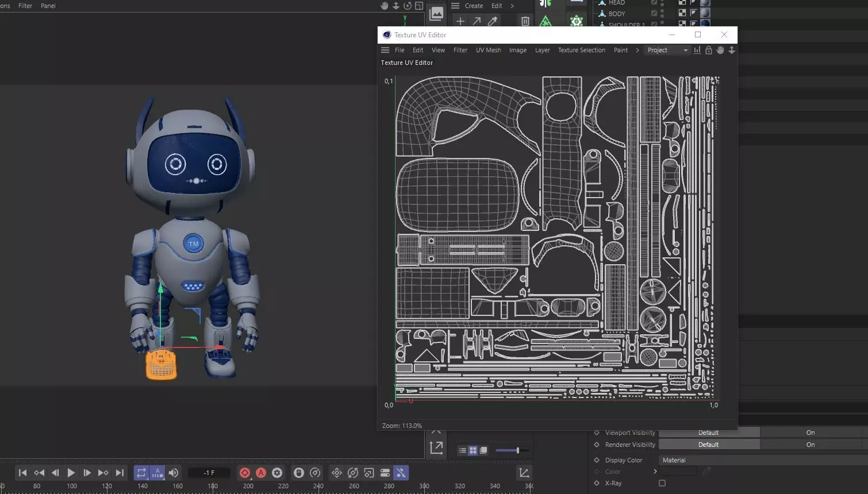
Task: Click the image gallery icon
Action: [x=436, y=13]
